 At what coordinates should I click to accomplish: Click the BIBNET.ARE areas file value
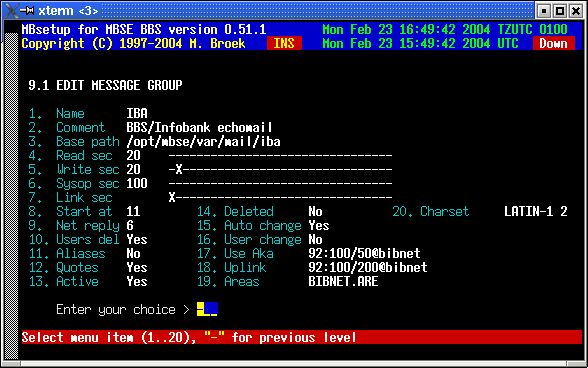coord(344,282)
